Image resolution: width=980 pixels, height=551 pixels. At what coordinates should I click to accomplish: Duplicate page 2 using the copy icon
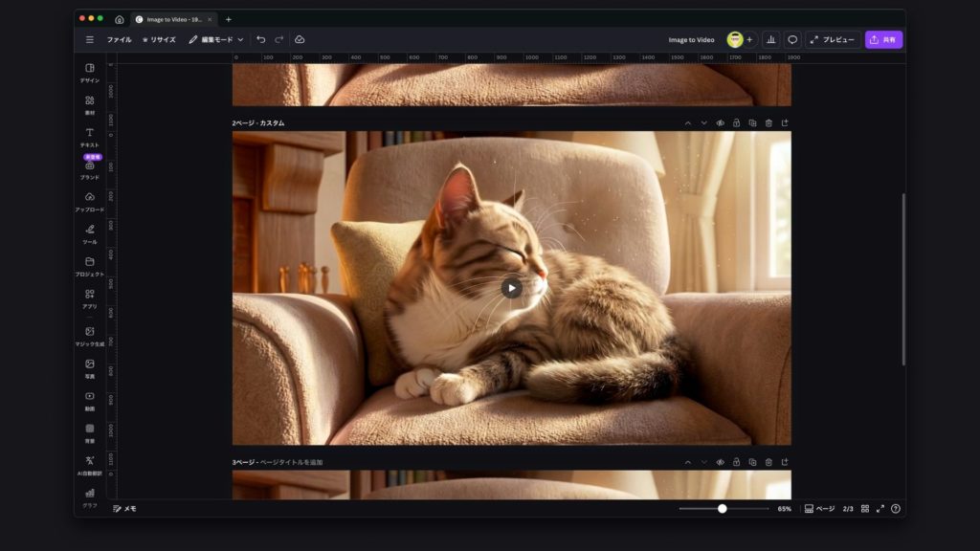pos(752,123)
